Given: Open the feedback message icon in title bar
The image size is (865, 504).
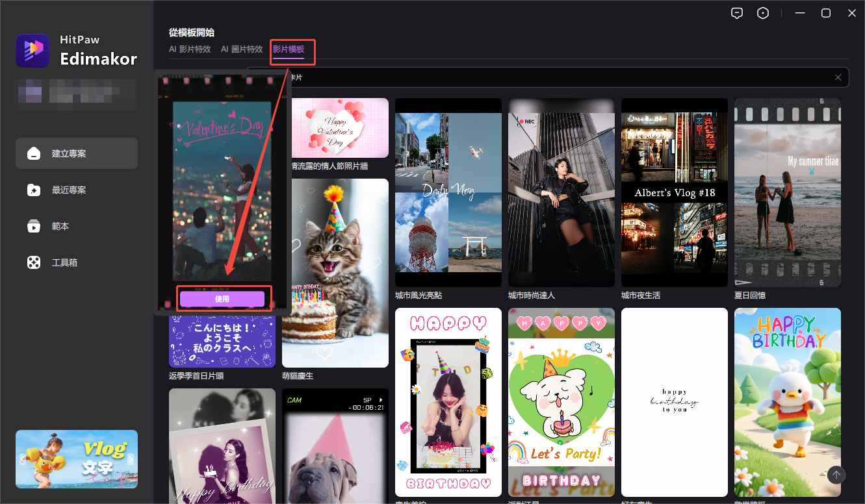Looking at the screenshot, I should click(x=736, y=13).
